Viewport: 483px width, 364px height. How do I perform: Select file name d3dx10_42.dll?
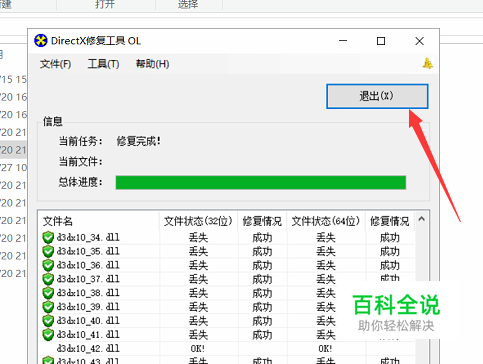88,349
